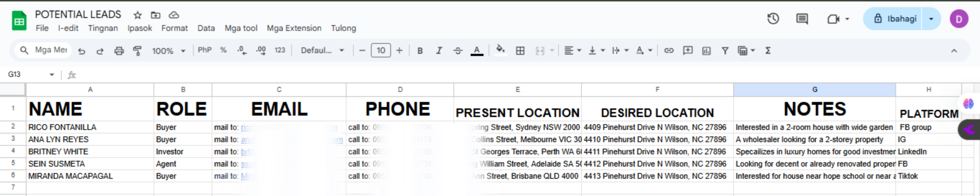Open text rotation dropdown
This screenshot has width=980, height=196.
point(644,51)
